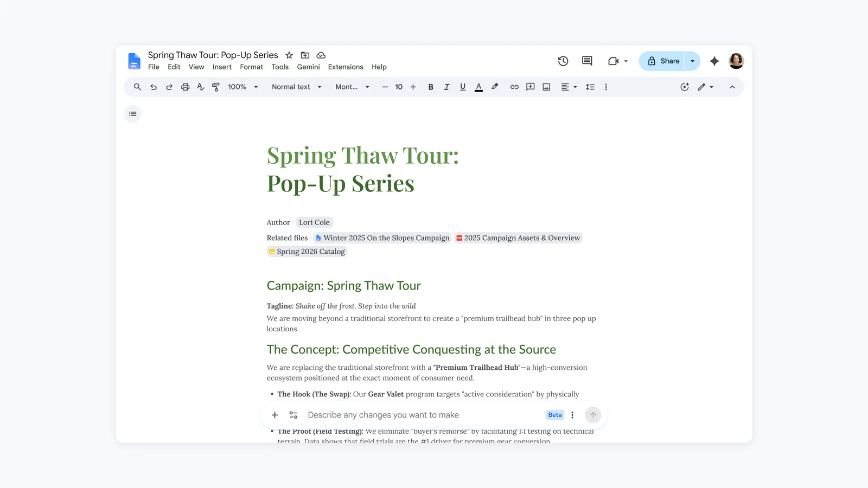Open the File menu
Viewport: 868px width, 488px height.
[x=154, y=67]
